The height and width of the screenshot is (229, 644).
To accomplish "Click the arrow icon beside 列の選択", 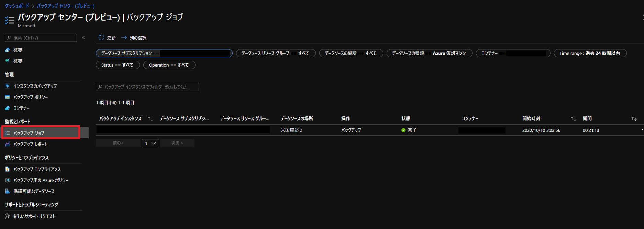I will (x=124, y=37).
